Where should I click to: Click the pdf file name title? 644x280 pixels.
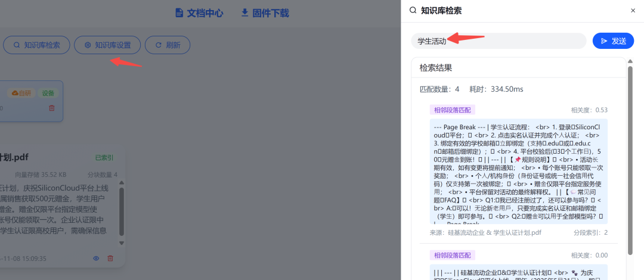point(14,158)
